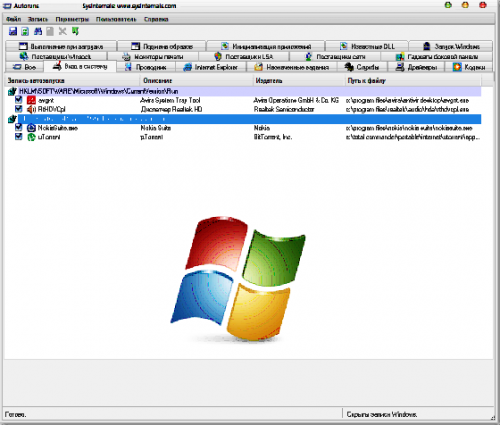Screen dimensions: 500x425
Task: Open the Поставщики LSA tab
Action: pyautogui.click(x=244, y=56)
